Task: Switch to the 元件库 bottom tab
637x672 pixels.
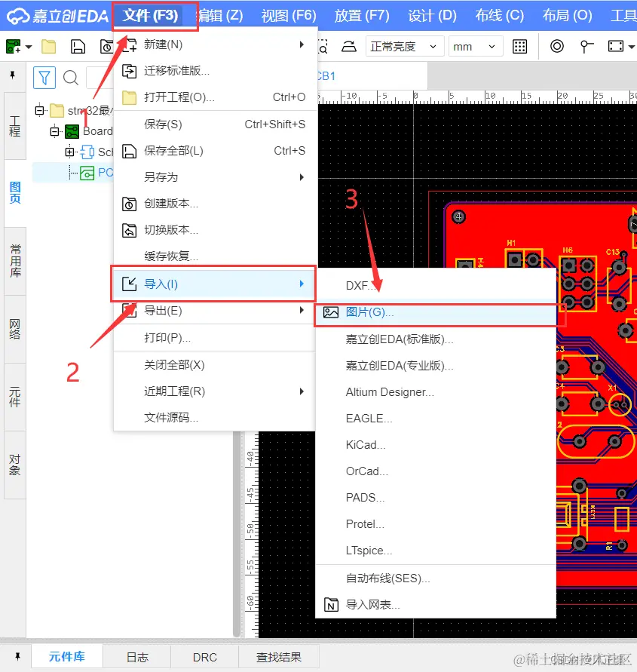Action: tap(67, 657)
